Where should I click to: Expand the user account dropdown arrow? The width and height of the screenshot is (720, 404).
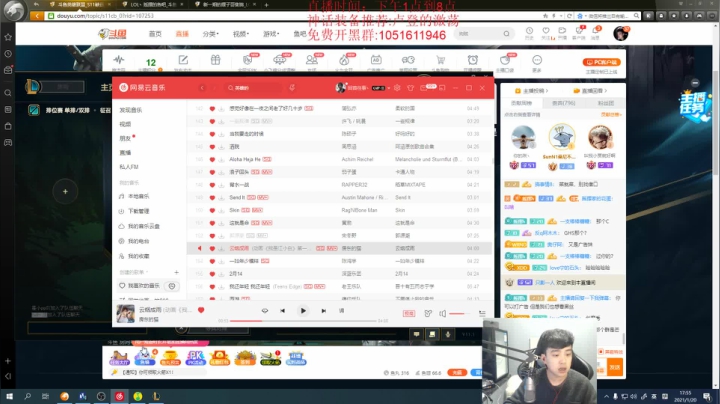(388, 88)
